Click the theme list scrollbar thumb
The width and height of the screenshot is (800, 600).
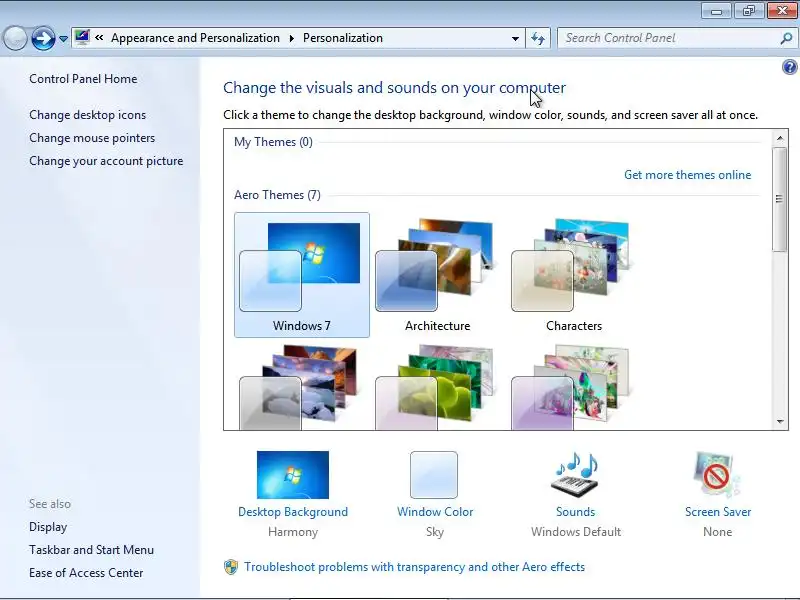pos(780,199)
